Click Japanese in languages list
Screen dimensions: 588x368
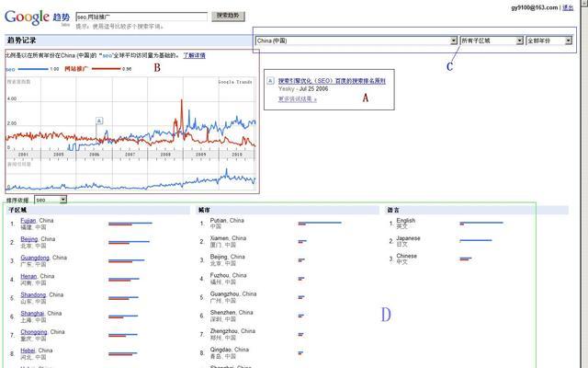coord(408,238)
